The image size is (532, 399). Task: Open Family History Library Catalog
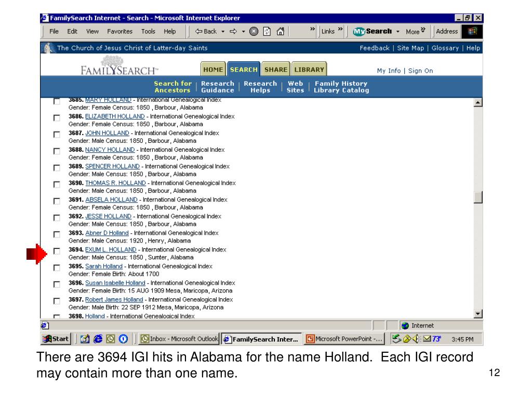341,87
